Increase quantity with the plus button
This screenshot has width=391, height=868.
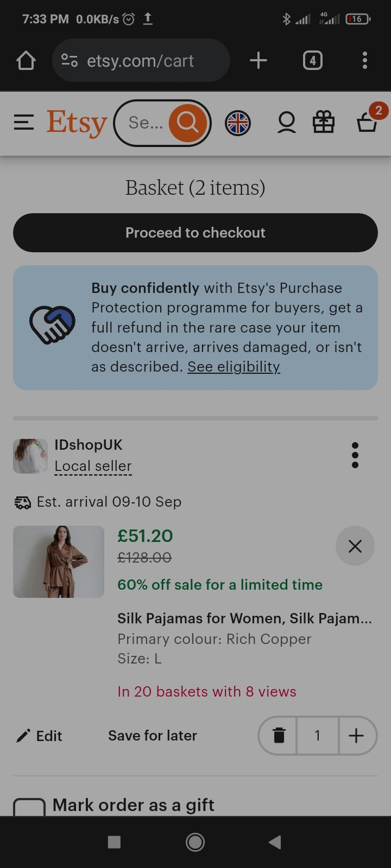(x=357, y=736)
